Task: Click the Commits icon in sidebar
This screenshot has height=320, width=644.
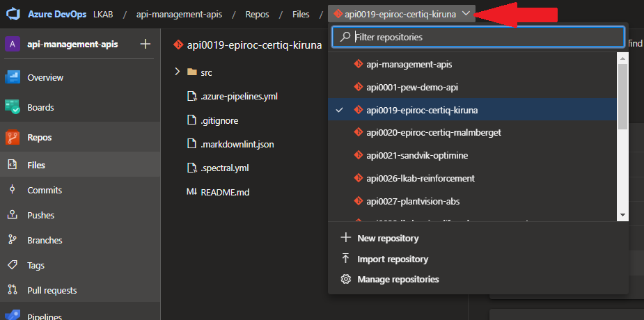Action: [x=13, y=190]
